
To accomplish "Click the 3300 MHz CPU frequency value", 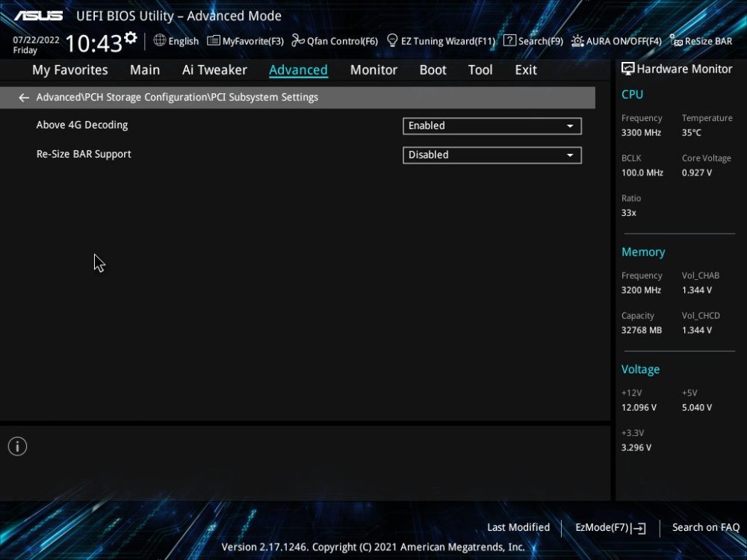I will click(x=641, y=133).
